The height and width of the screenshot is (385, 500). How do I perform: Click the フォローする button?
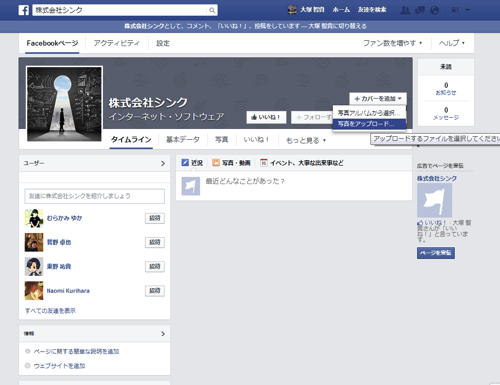click(x=312, y=117)
